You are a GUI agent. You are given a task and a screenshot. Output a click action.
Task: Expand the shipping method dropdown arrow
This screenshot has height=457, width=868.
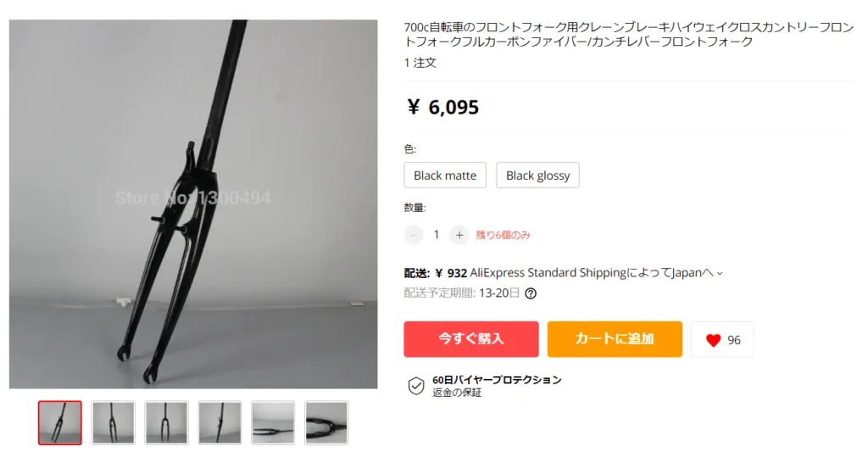tap(720, 273)
